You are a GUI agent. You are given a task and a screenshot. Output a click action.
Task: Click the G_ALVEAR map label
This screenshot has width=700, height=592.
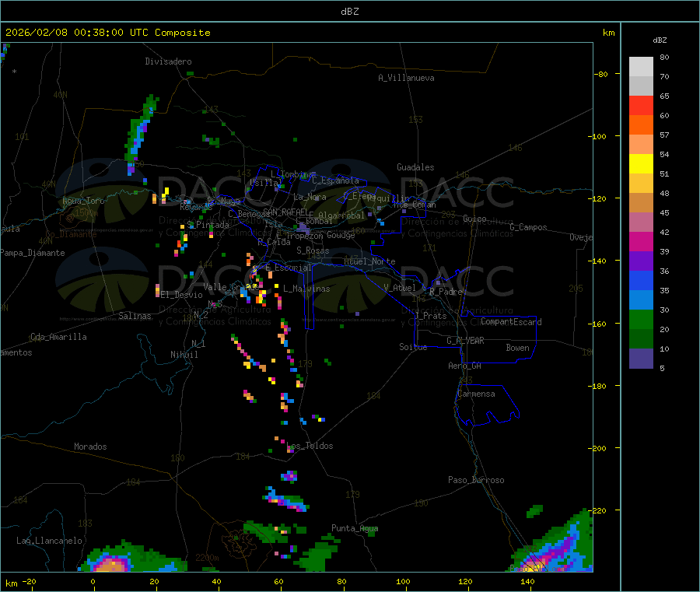coord(465,340)
